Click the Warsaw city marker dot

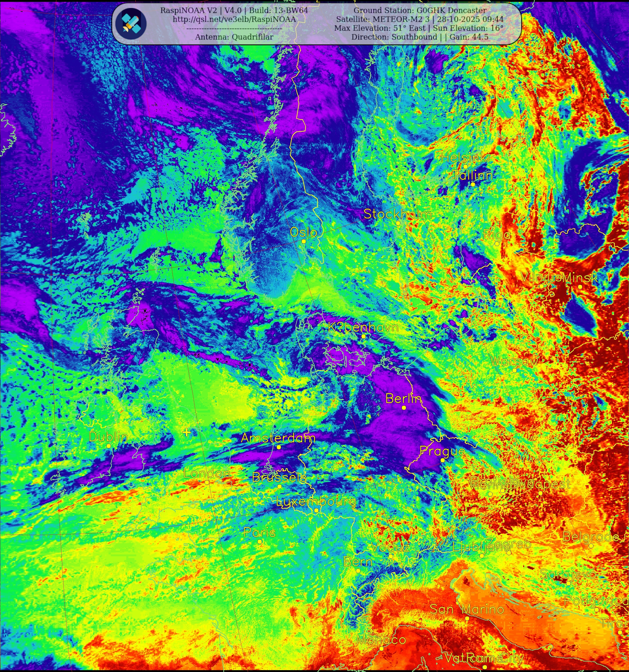[x=514, y=370]
